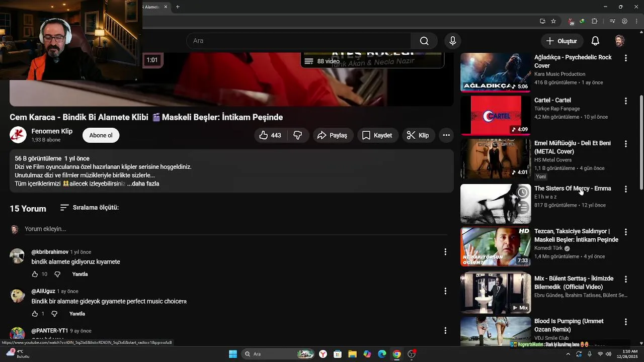Open a new Chrome tab
644x362 pixels.
point(178,7)
